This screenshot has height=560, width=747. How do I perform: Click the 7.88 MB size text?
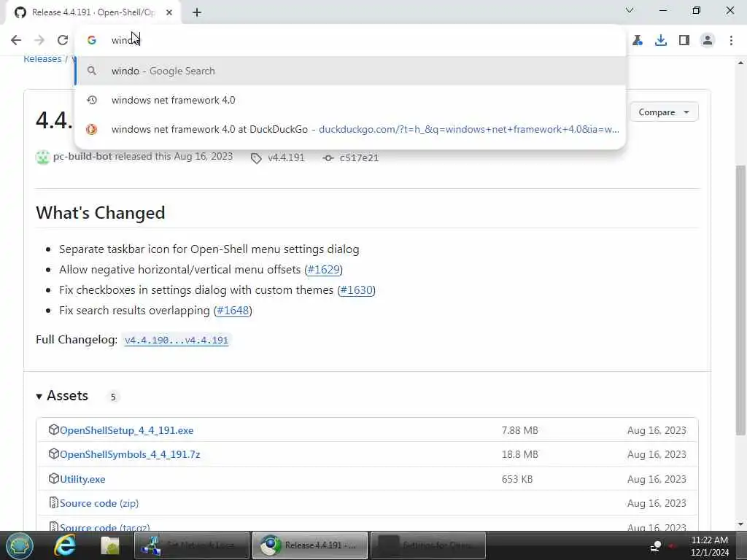tap(519, 430)
